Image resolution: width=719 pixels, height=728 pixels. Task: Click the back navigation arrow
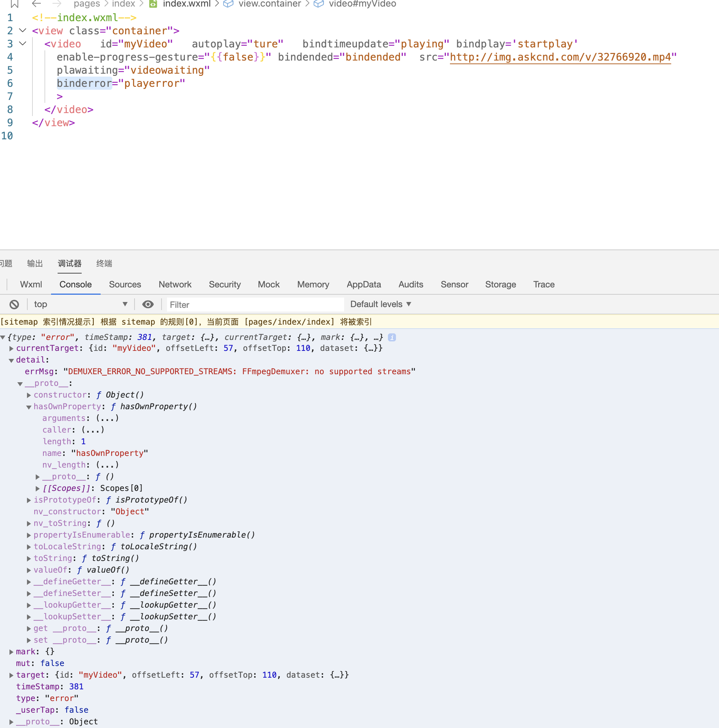click(x=36, y=4)
